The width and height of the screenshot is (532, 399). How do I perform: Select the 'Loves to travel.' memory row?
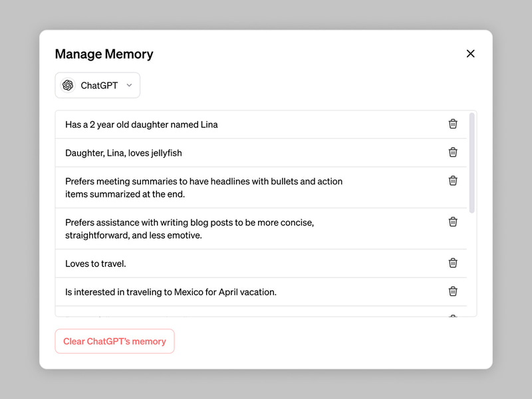pos(96,264)
